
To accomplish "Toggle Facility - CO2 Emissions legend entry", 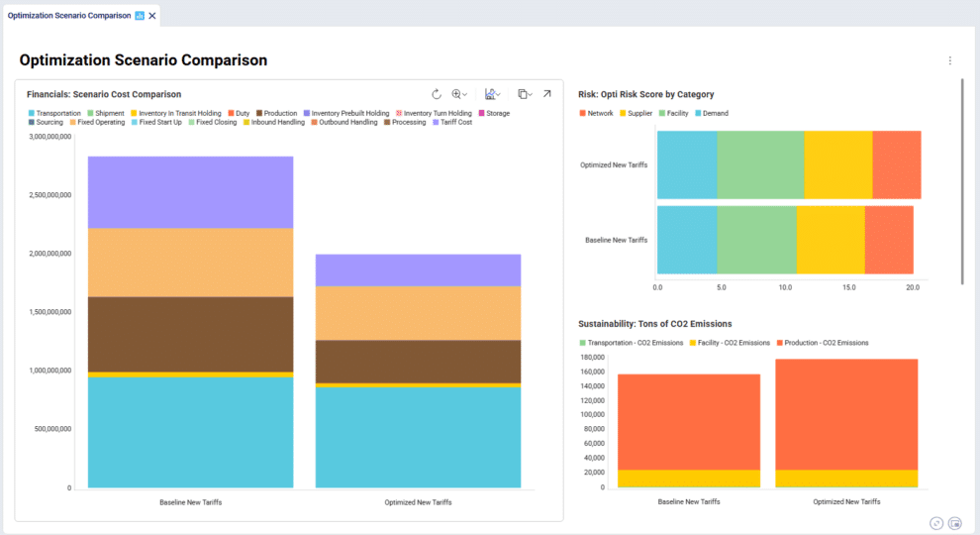I will pos(730,343).
